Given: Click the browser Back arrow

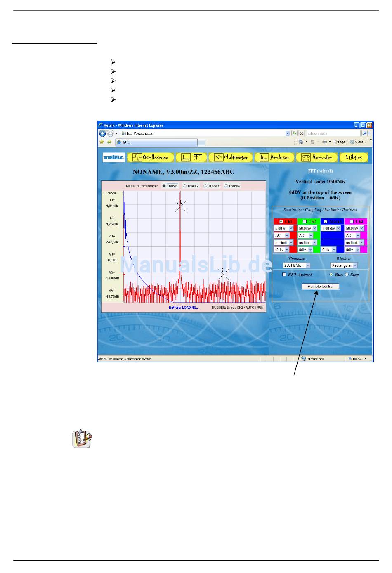Looking at the screenshot, I should tap(102, 133).
